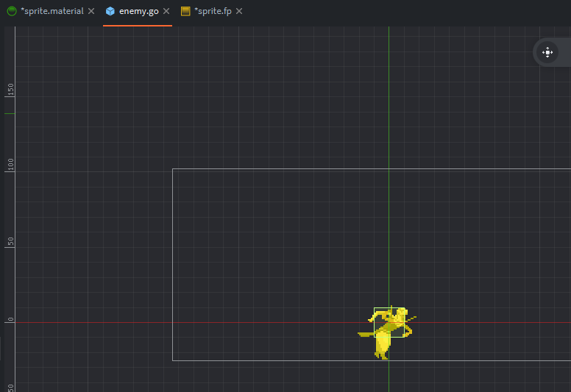Click the green sphere icon of sprite.material

[x=12, y=11]
